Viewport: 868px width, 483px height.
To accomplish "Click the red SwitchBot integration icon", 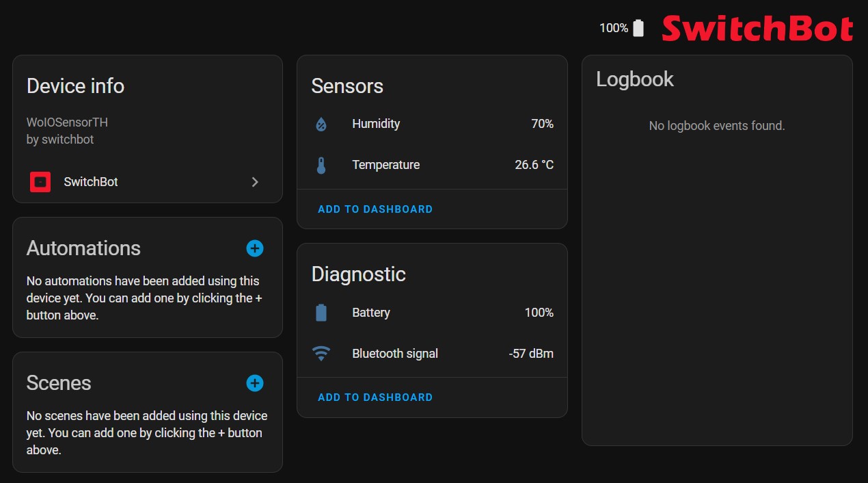I will point(41,182).
